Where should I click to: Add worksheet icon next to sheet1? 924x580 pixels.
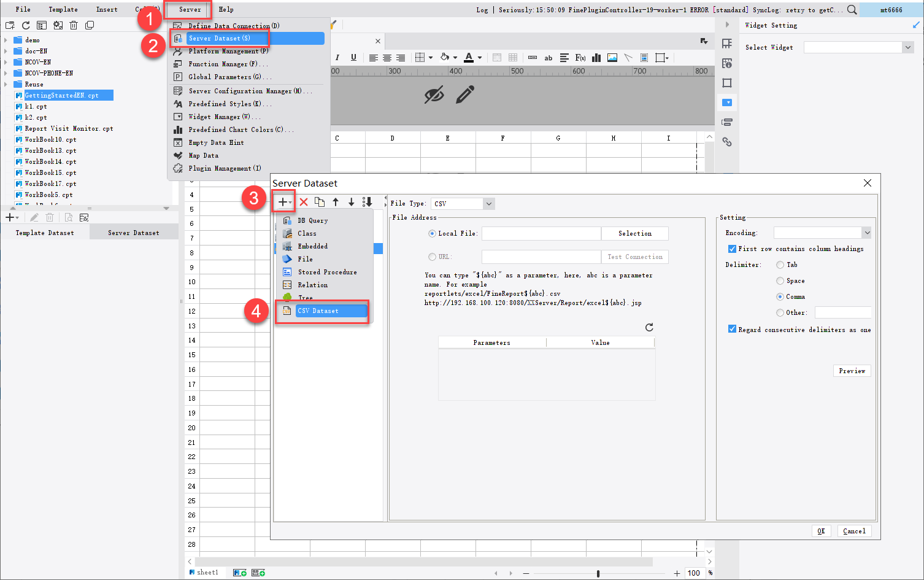(x=240, y=573)
